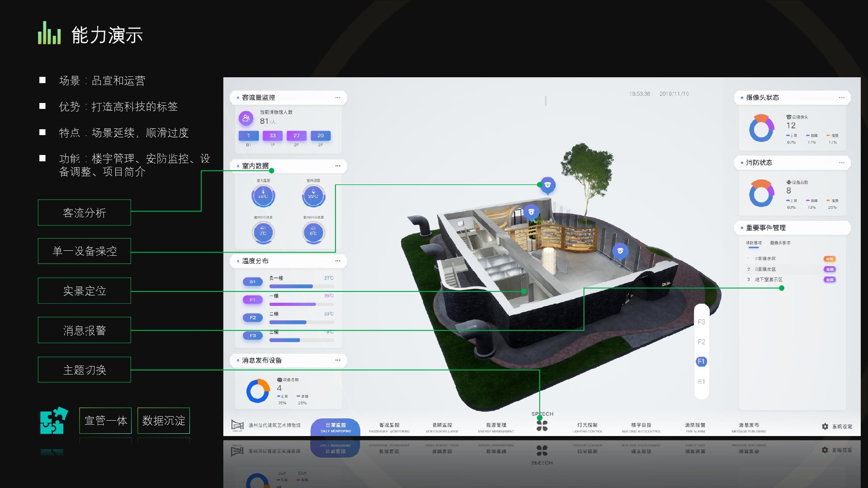Click the 2019/11/10 date display
Screen dimensions: 868x488
pos(674,94)
